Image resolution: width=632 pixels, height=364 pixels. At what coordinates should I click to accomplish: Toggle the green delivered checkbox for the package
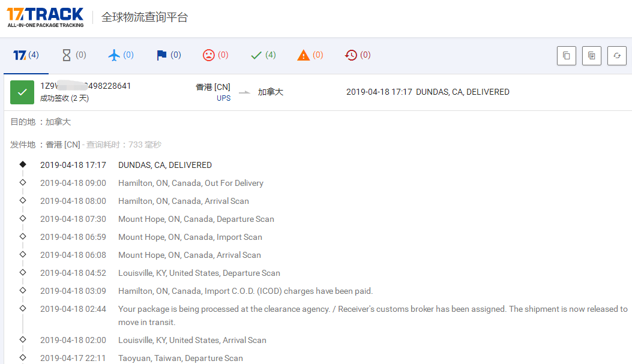[x=22, y=92]
